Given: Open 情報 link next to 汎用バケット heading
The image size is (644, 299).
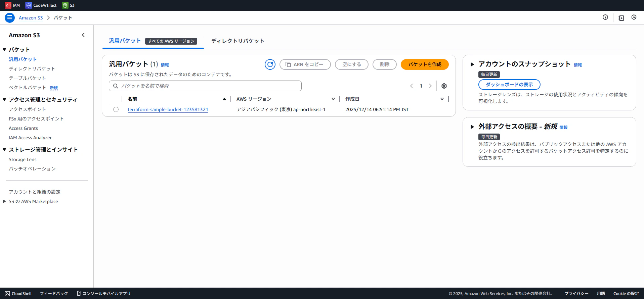Looking at the screenshot, I should [x=165, y=65].
